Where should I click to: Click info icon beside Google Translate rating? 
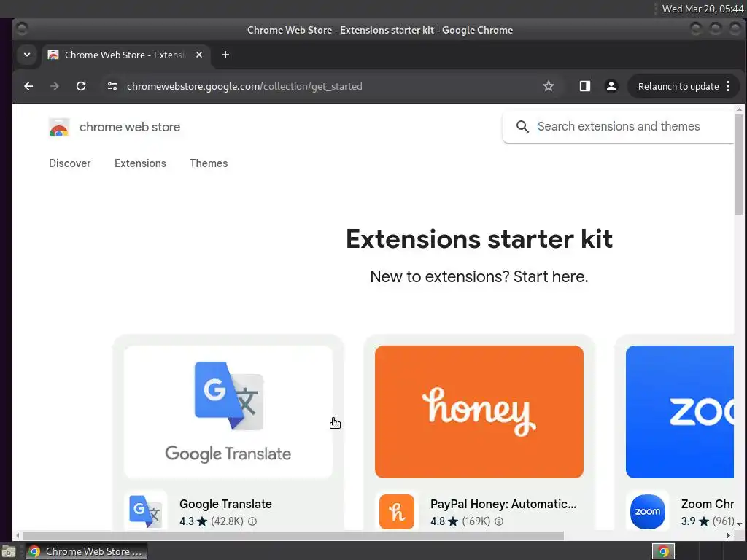coord(252,521)
